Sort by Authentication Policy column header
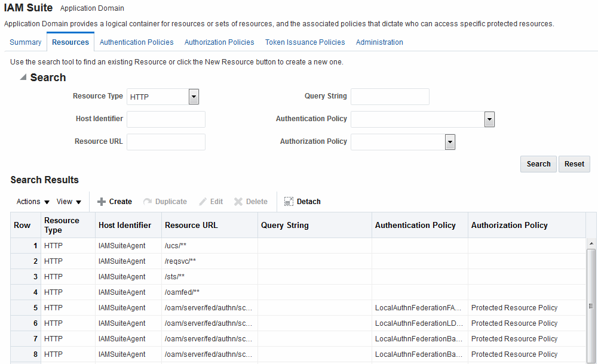The image size is (598, 364). click(x=420, y=226)
